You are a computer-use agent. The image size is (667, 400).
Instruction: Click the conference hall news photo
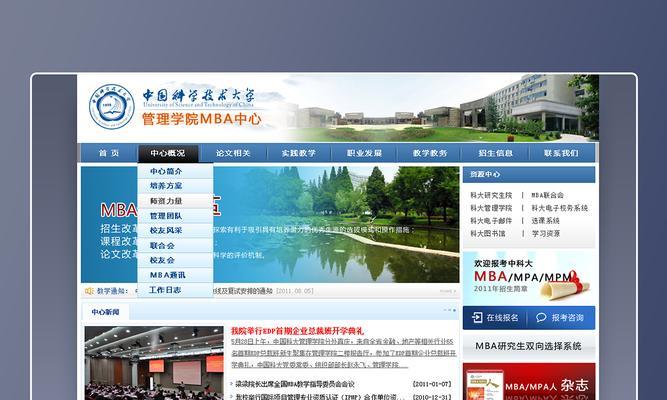click(x=154, y=363)
